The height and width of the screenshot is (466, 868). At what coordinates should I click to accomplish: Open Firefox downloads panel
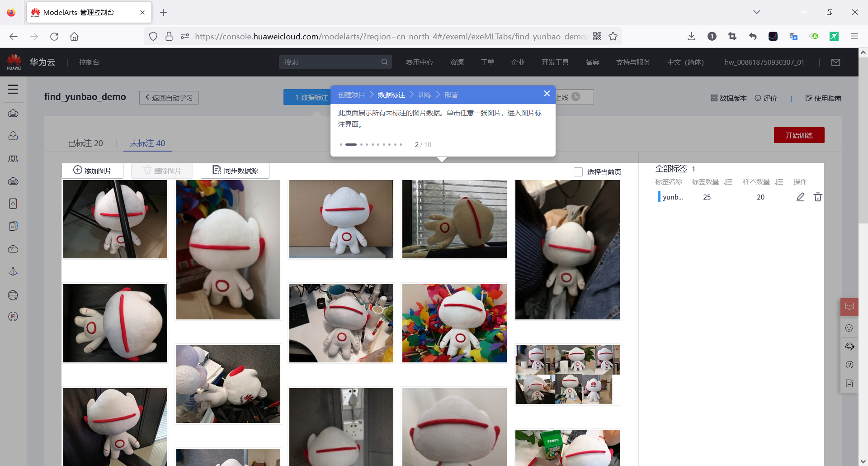[x=691, y=37]
